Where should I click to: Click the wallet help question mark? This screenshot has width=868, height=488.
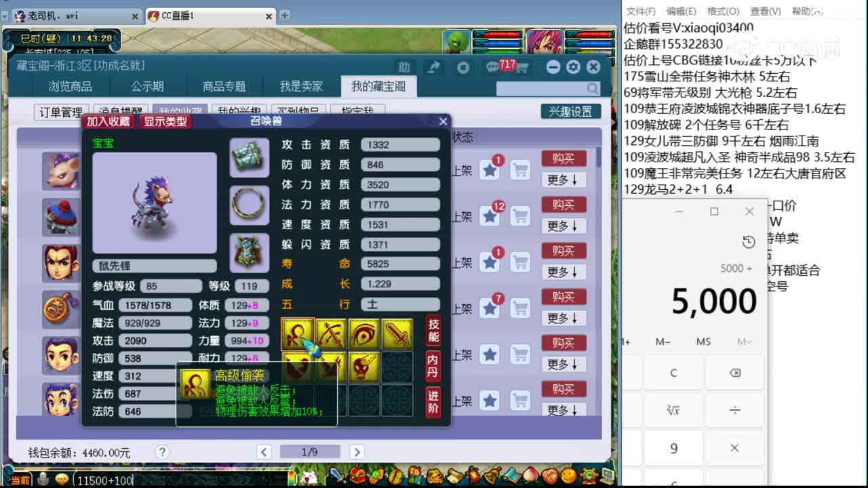[x=161, y=452]
